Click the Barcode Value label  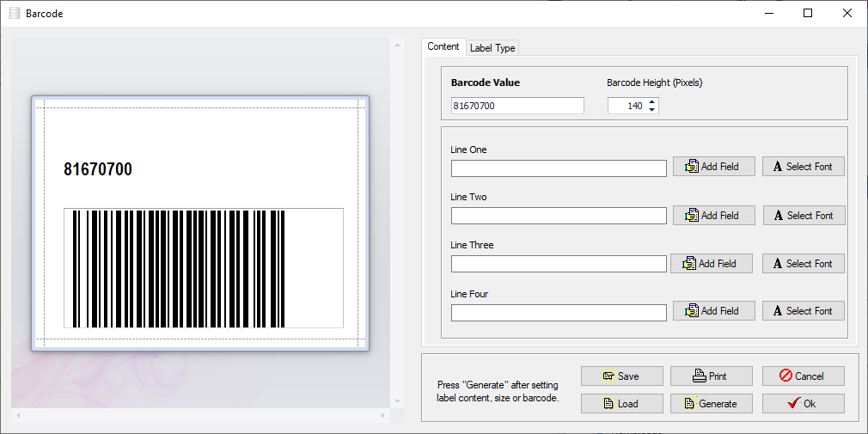click(486, 83)
